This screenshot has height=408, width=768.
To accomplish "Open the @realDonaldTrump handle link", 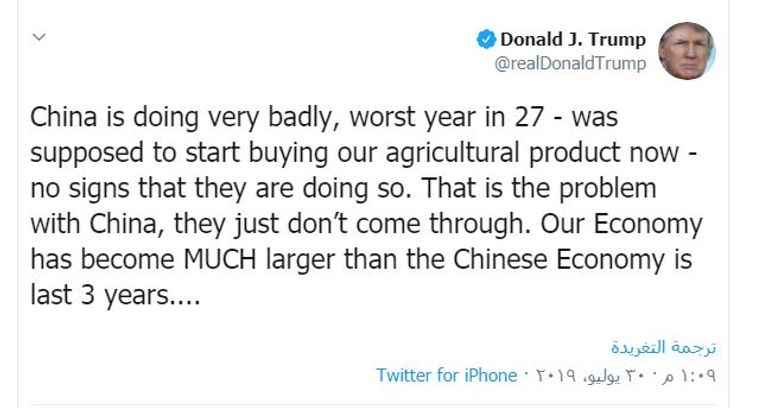I will click(x=571, y=63).
